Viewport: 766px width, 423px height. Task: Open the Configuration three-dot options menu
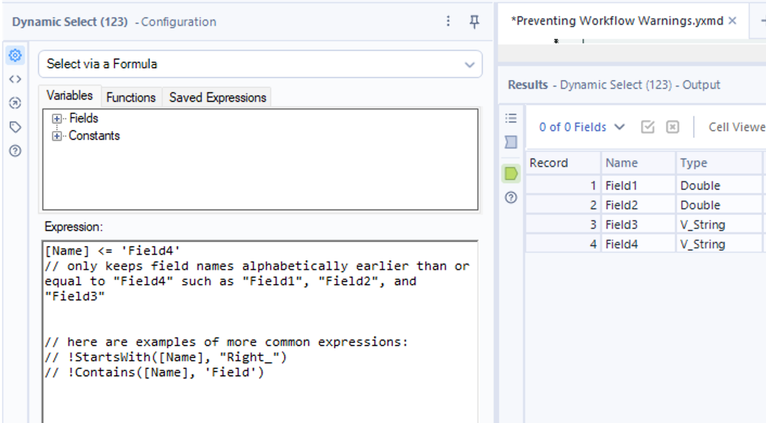448,21
